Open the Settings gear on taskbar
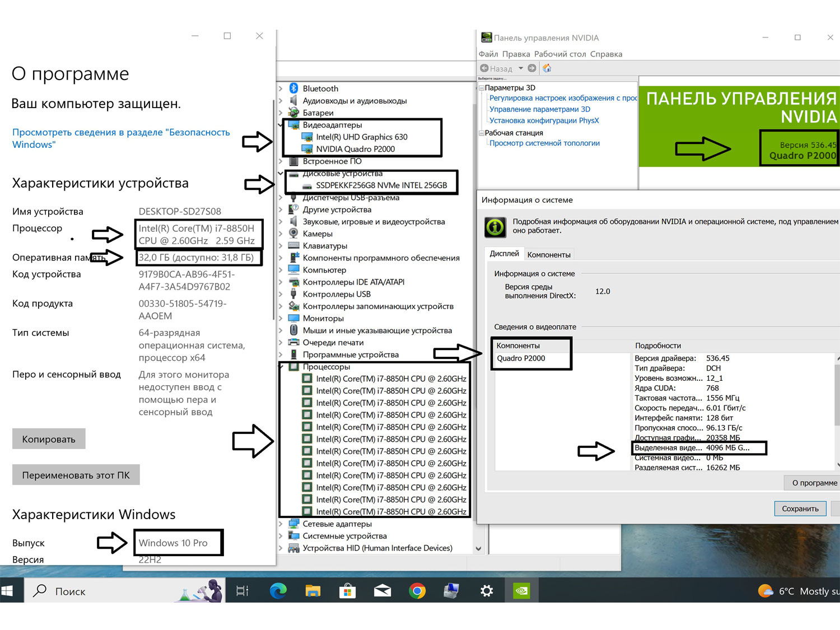The width and height of the screenshot is (840, 630). (487, 591)
